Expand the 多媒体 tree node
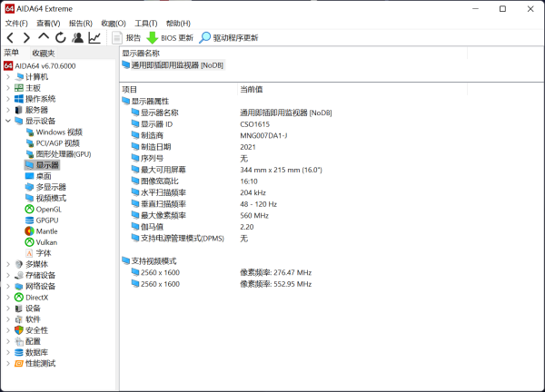 pos(8,264)
